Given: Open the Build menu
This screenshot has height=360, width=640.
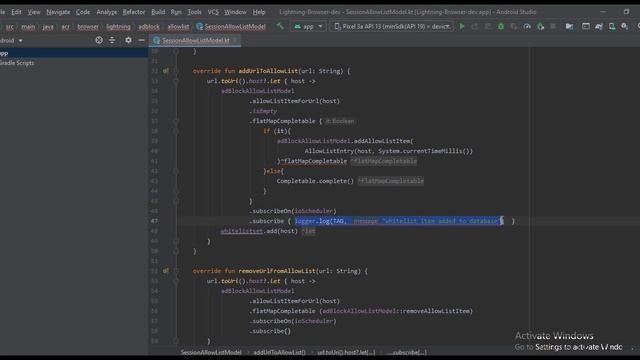Looking at the screenshot, I should [158, 12].
